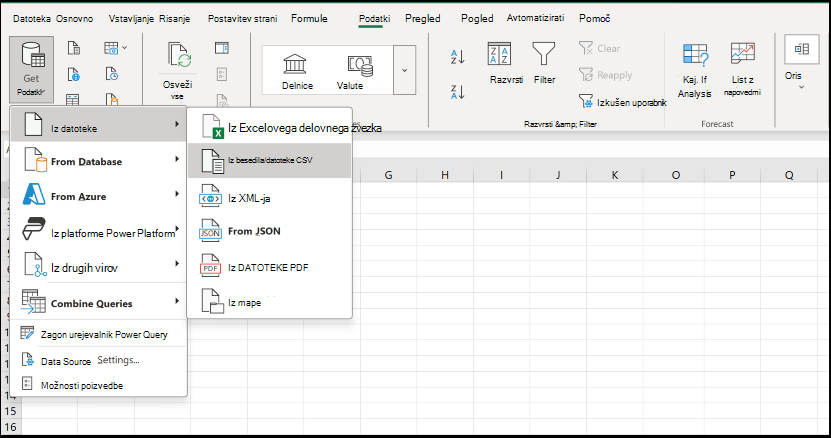Launch Zagon urejevalnik Power Query

click(x=99, y=334)
